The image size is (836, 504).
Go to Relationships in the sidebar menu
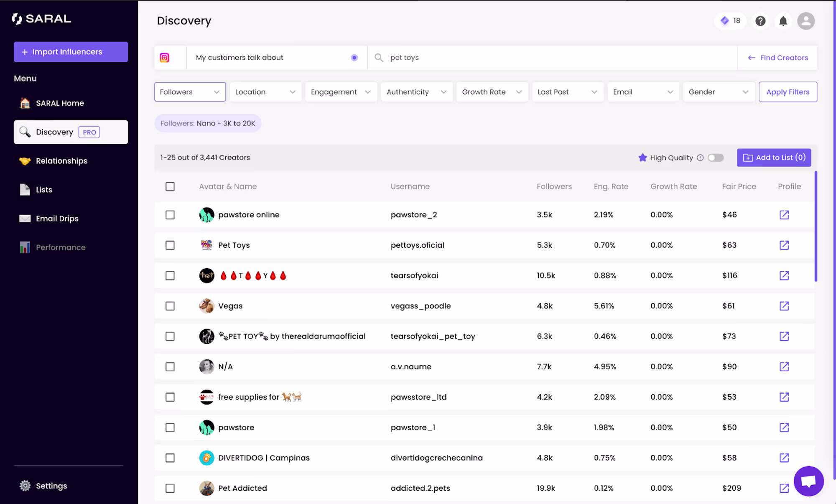61,161
